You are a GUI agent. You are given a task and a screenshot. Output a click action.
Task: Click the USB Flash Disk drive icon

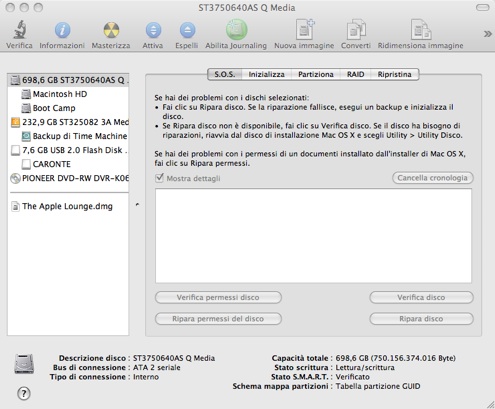coord(15,150)
